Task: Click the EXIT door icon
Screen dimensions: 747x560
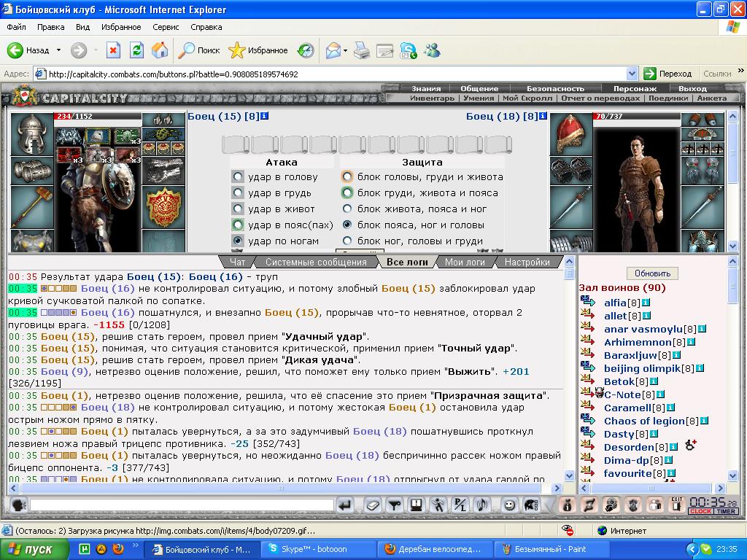Action: pos(676,505)
